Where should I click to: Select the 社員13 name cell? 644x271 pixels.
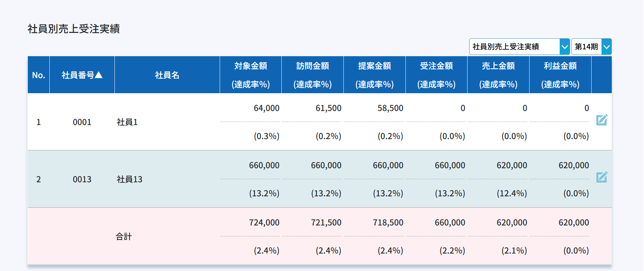coord(130,180)
